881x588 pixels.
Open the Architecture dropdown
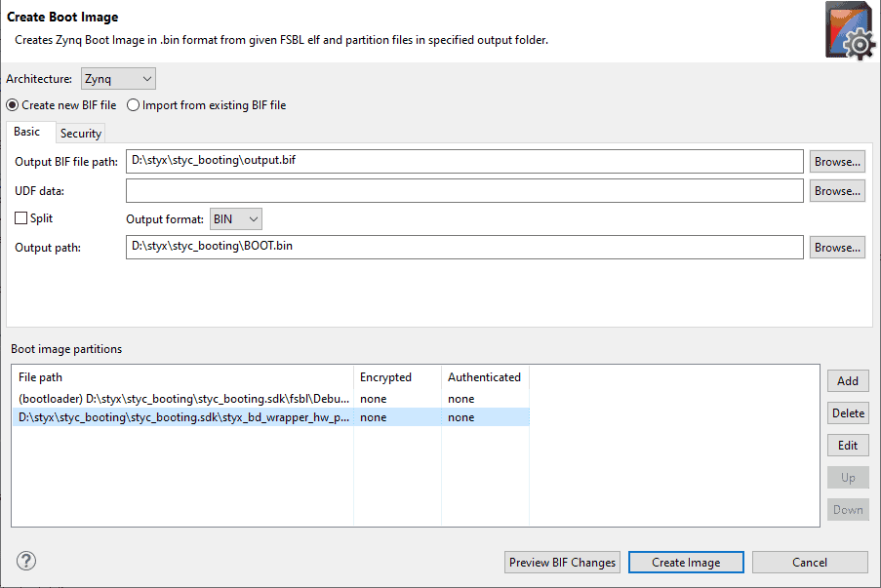click(118, 78)
